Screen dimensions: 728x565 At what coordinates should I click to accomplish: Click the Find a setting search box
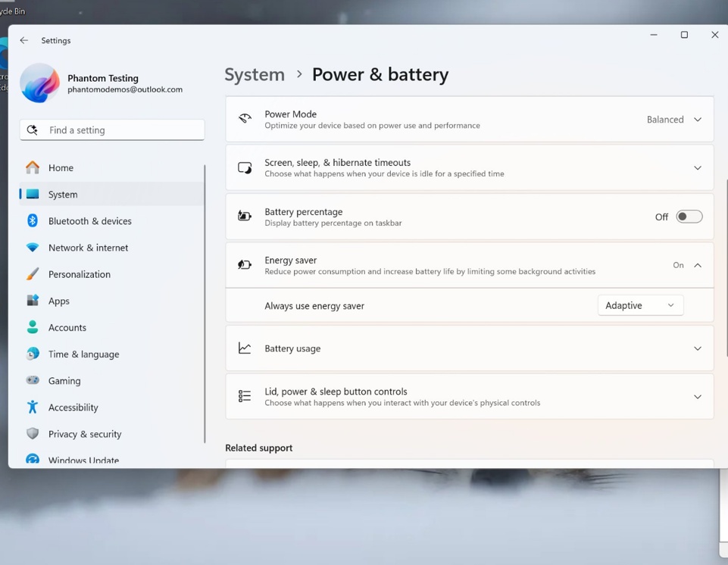112,130
